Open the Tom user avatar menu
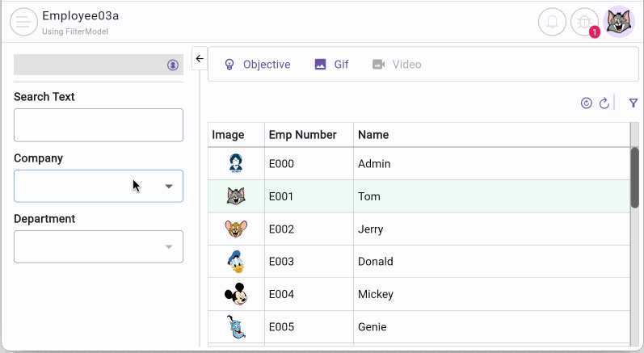 [x=620, y=22]
